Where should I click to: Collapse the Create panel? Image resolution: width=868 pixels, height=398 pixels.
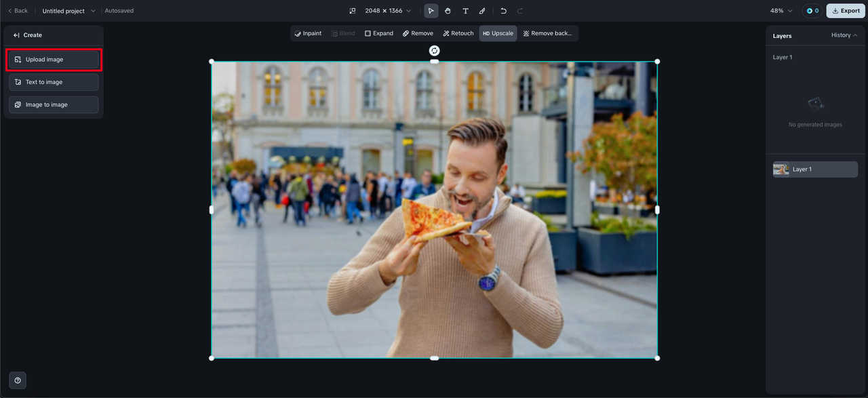16,35
